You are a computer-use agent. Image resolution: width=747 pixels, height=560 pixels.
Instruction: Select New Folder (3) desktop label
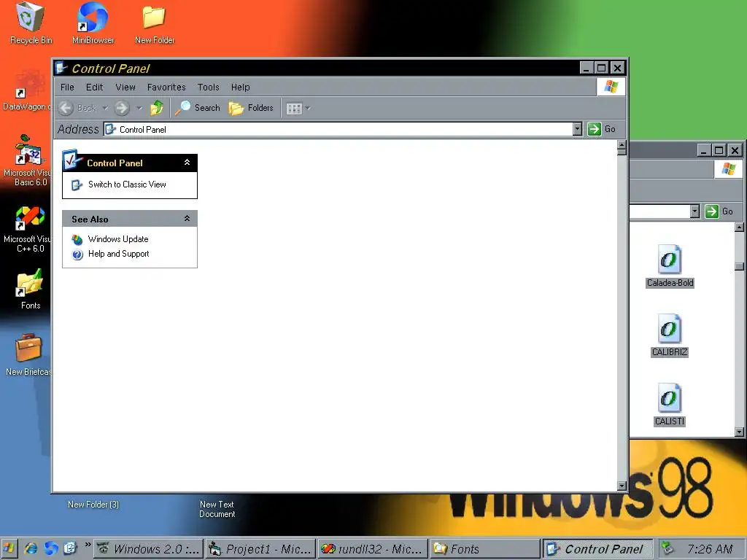tap(93, 505)
